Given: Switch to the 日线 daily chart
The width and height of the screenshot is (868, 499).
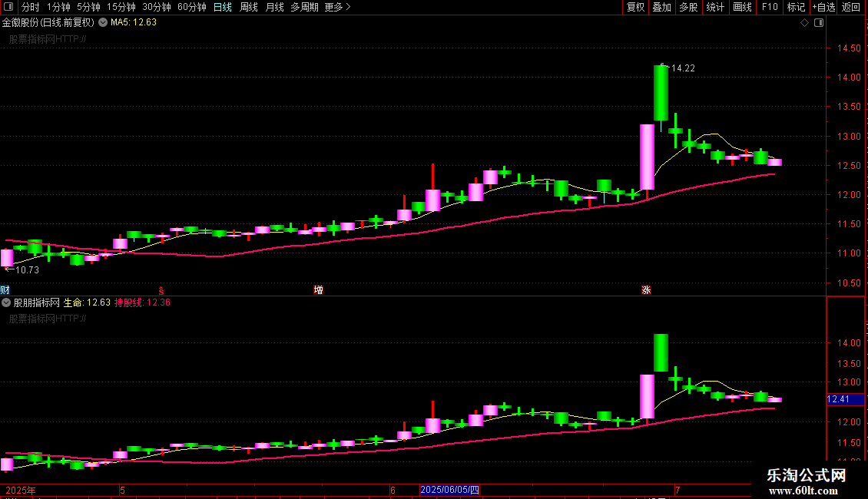Looking at the screenshot, I should pyautogui.click(x=223, y=7).
